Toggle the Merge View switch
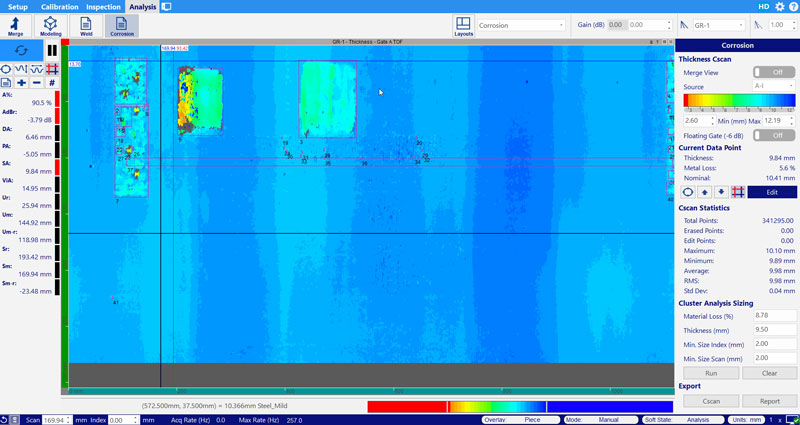The image size is (800, 425). click(x=768, y=72)
